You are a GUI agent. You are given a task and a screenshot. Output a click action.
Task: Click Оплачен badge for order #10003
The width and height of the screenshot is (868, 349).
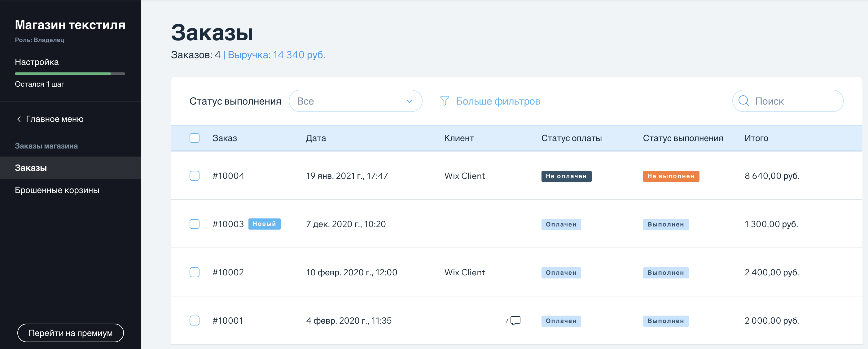pyautogui.click(x=561, y=225)
